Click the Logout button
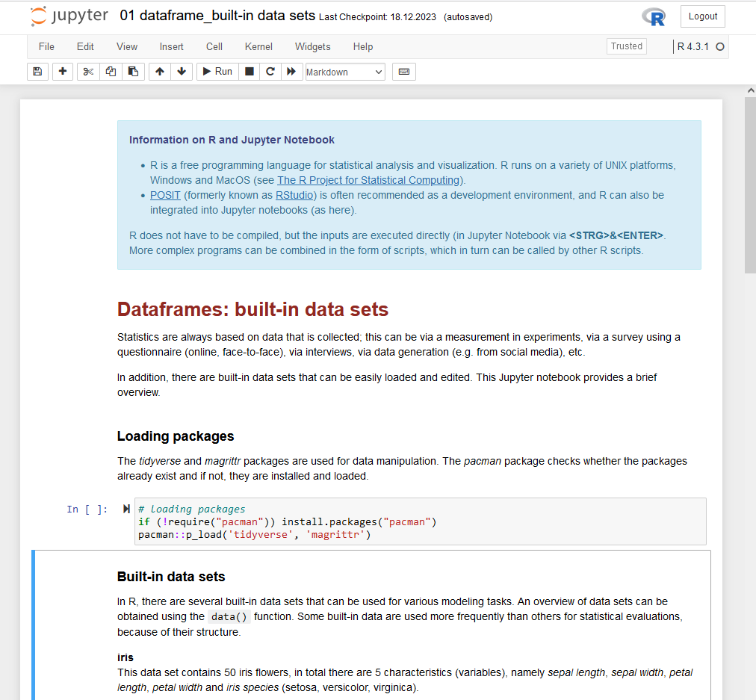 coord(702,16)
